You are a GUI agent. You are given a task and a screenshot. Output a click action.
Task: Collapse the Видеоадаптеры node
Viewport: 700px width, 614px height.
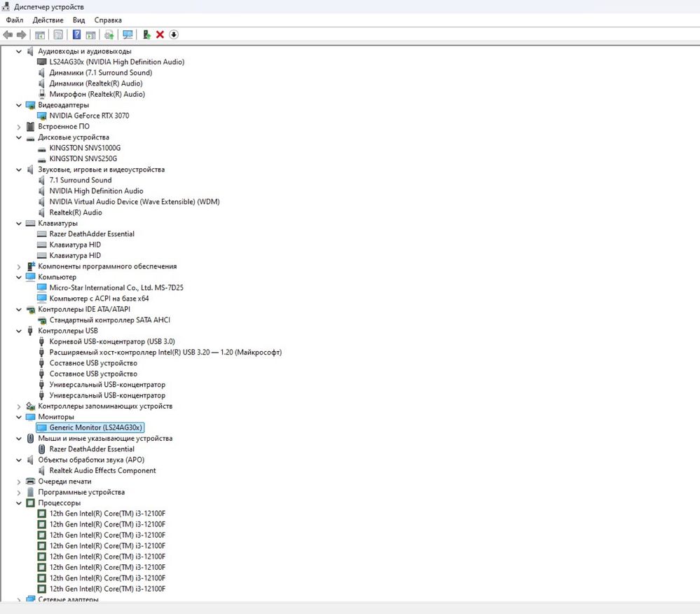[19, 105]
